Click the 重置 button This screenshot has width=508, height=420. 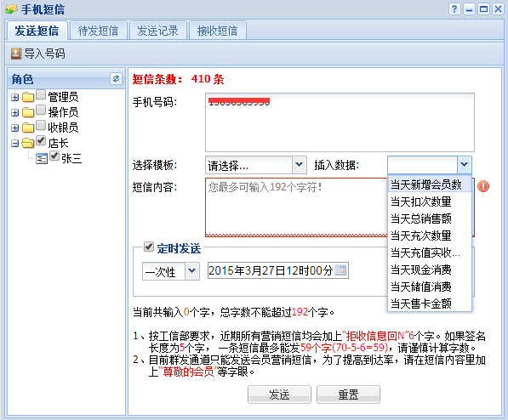click(348, 394)
